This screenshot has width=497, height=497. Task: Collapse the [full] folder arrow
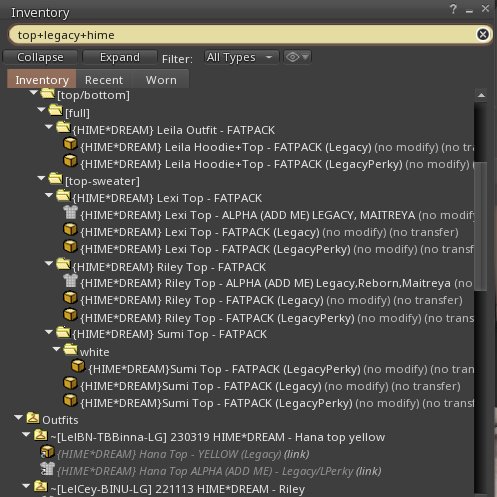(x=42, y=109)
